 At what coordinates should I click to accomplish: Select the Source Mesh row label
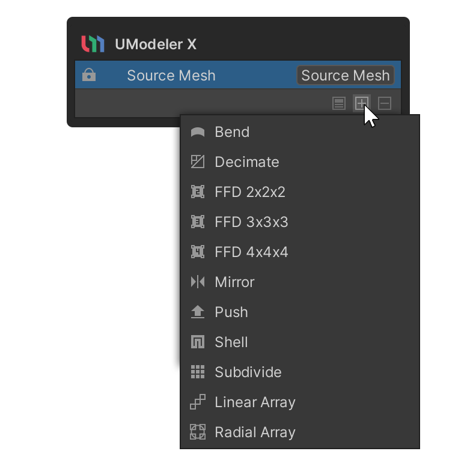(x=171, y=75)
